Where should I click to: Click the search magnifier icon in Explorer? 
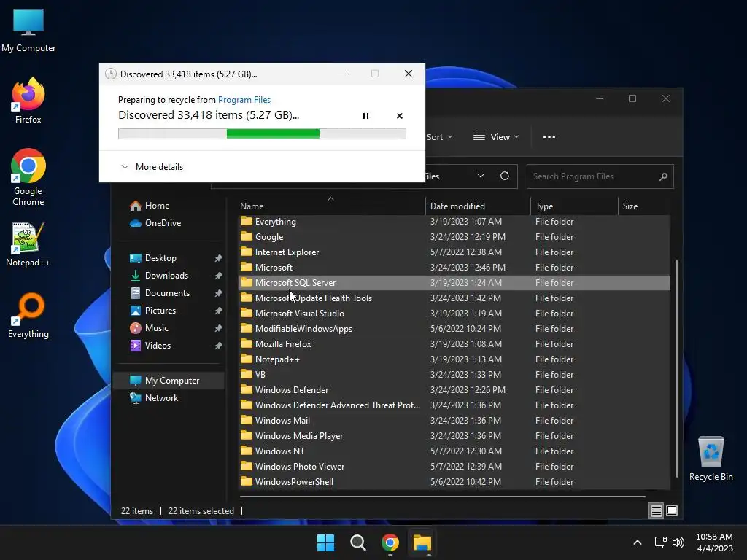(662, 176)
